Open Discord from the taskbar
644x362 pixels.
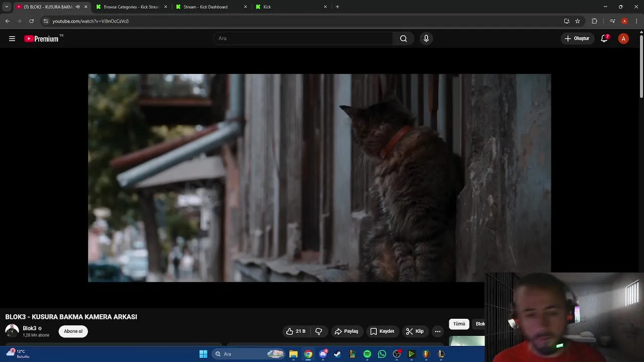coord(323,354)
